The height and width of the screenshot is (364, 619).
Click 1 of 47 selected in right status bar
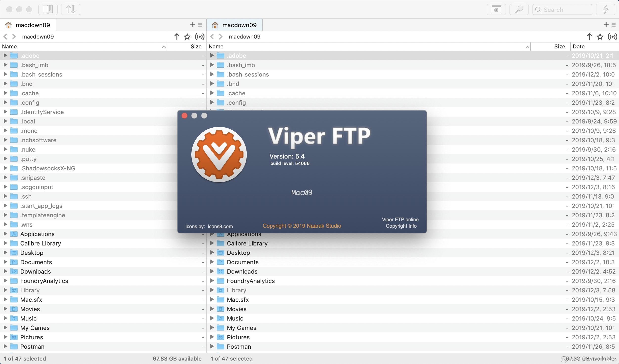point(231,359)
